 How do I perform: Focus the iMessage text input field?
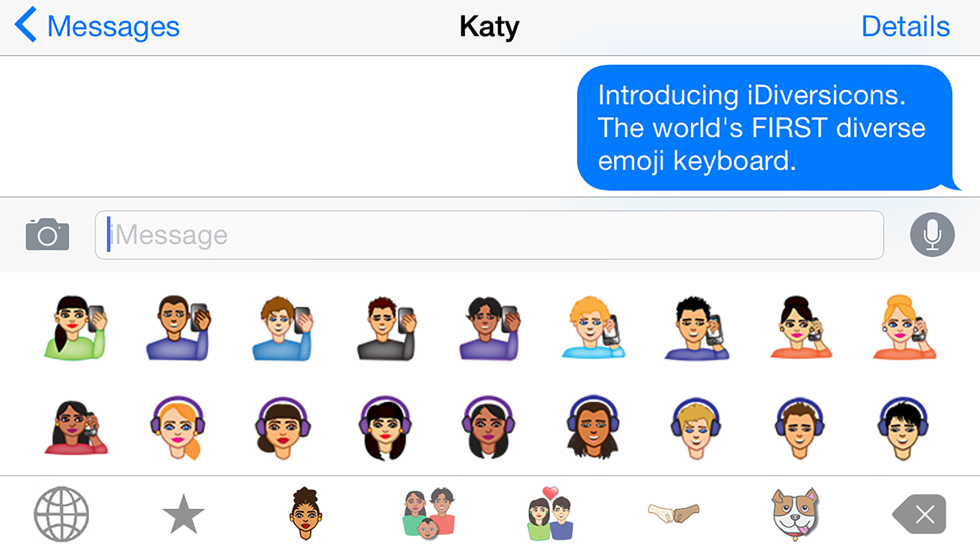click(x=489, y=235)
